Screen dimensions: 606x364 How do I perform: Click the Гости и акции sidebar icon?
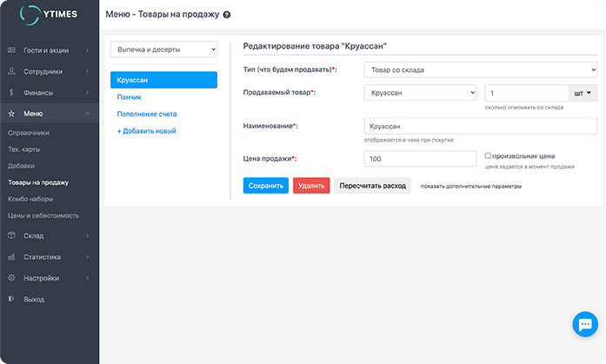(11, 50)
